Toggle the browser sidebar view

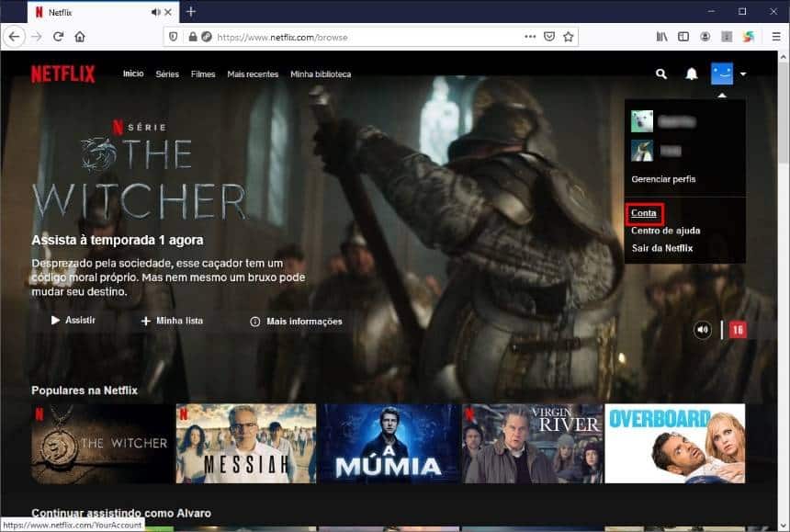(x=683, y=37)
